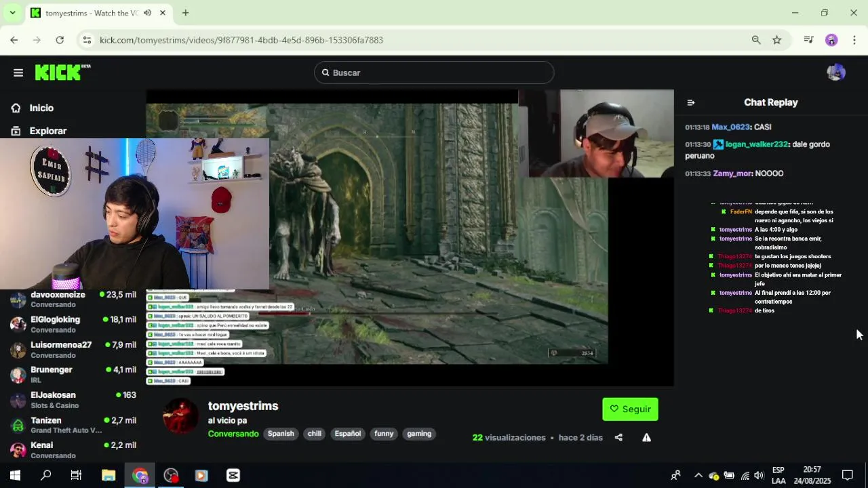Click Zamy_mor username in chat
The width and height of the screenshot is (868, 488).
coord(732,174)
